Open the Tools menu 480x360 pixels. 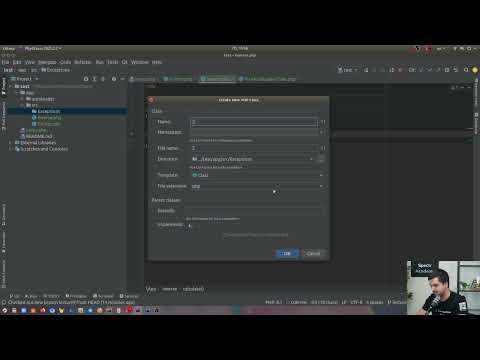click(x=112, y=62)
